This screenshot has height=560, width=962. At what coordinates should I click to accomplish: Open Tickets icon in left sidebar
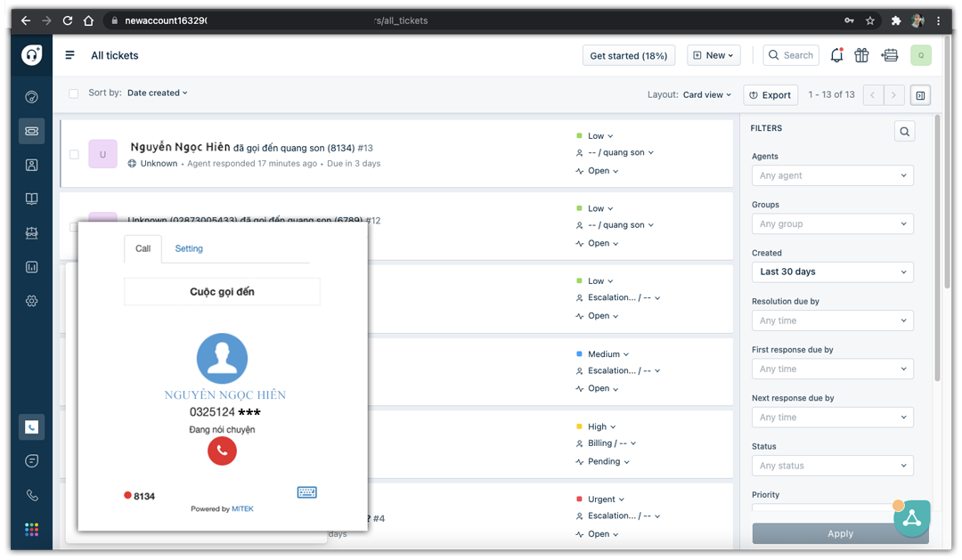tap(31, 131)
